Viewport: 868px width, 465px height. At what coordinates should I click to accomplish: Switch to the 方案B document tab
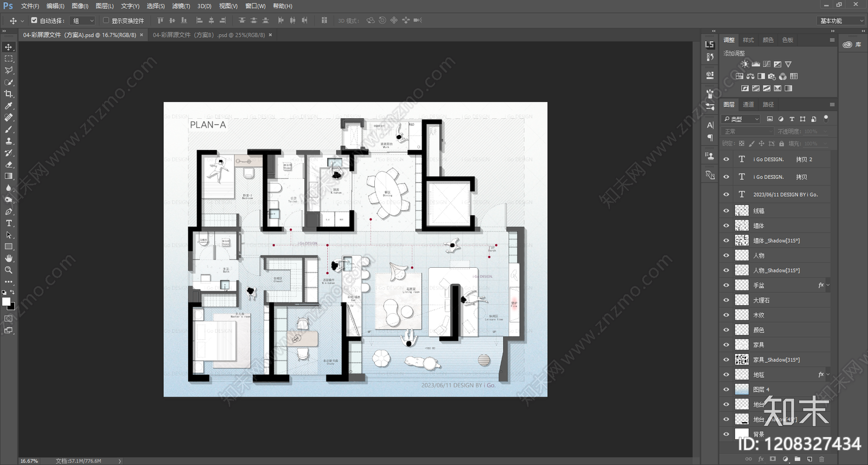point(209,35)
